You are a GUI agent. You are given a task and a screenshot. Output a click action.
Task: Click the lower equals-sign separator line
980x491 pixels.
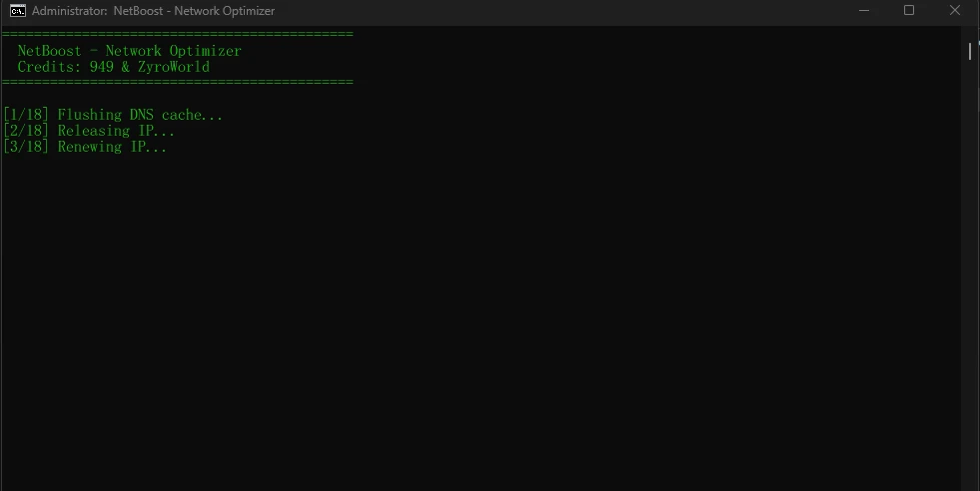tap(178, 82)
